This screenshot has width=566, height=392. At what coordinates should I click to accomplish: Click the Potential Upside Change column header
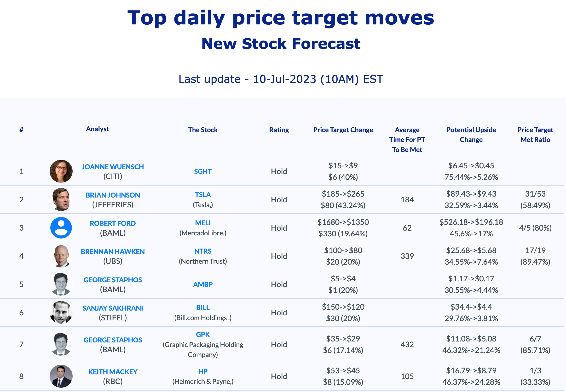coord(471,135)
